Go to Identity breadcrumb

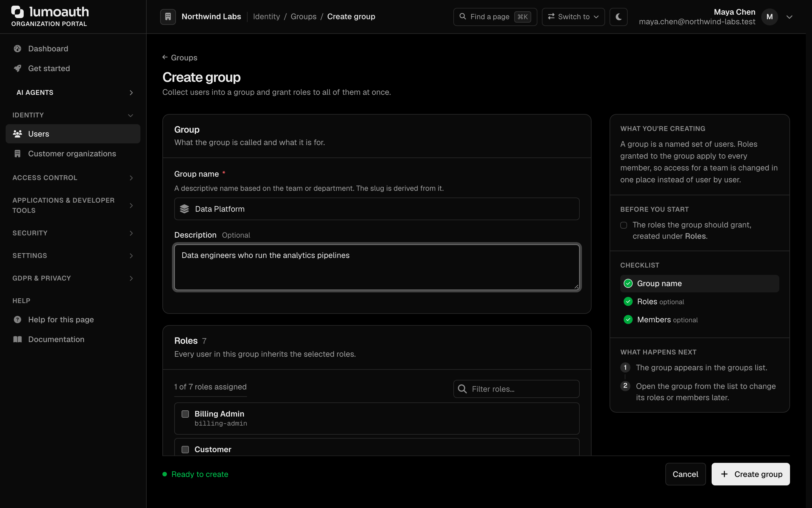click(x=266, y=16)
